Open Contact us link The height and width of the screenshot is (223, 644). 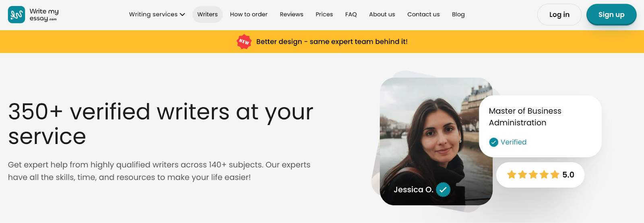(x=423, y=15)
